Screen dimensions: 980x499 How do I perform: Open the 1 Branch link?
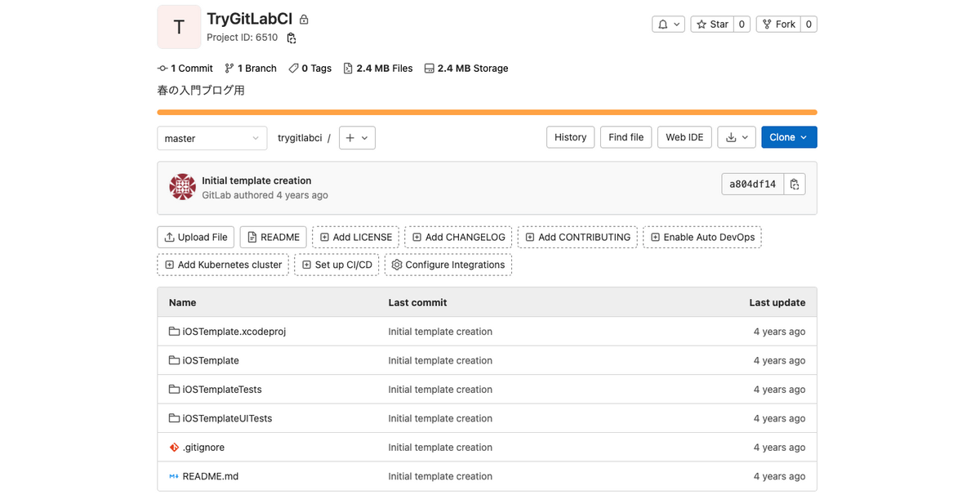pyautogui.click(x=251, y=69)
